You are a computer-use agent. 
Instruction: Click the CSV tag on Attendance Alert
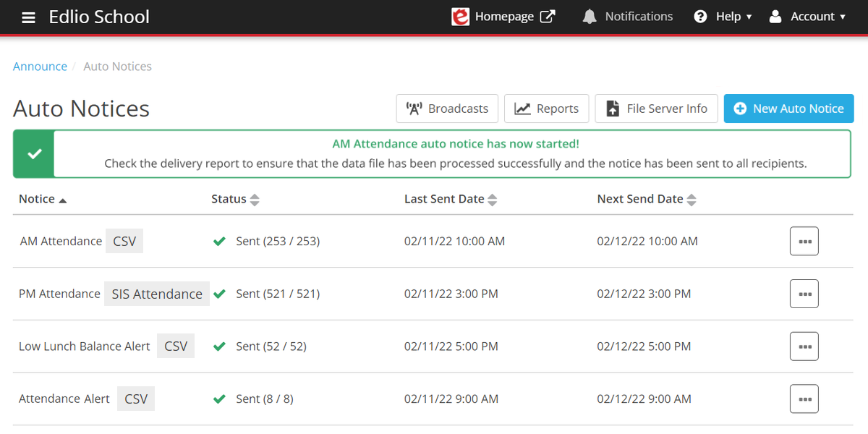coord(136,399)
